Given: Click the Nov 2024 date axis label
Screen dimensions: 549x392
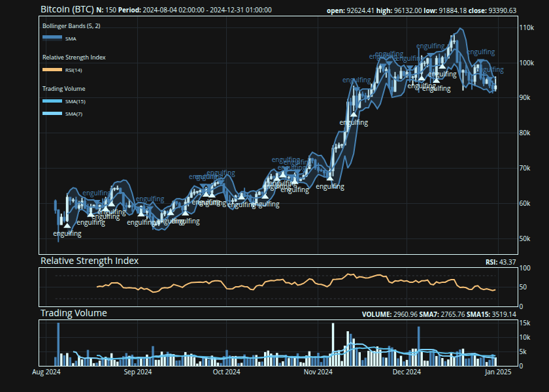Looking at the screenshot, I should (319, 372).
